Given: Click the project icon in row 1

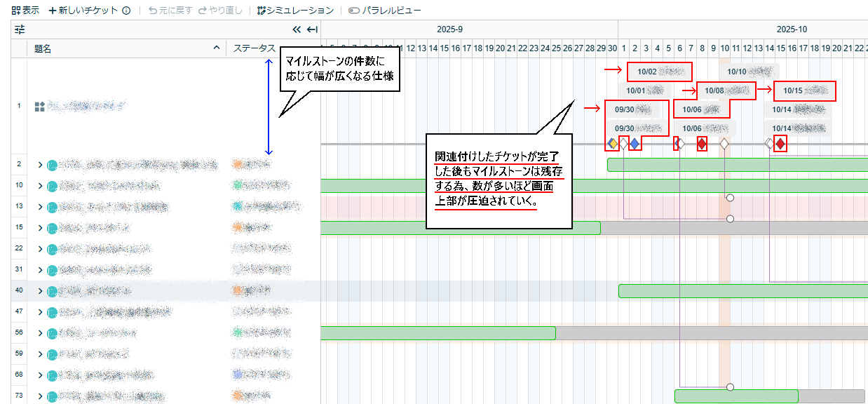Looking at the screenshot, I should click(40, 107).
